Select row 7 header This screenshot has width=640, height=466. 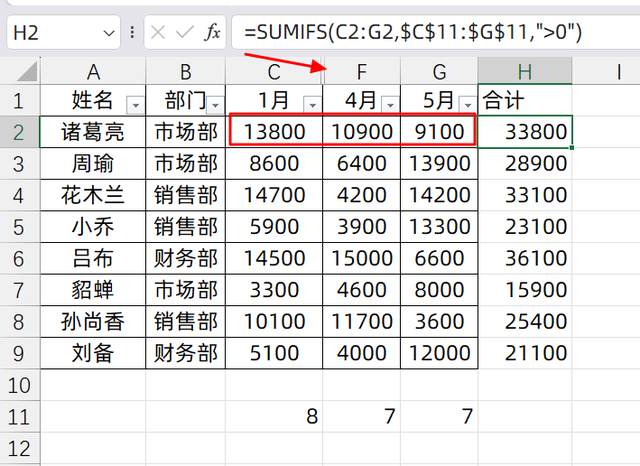pyautogui.click(x=20, y=290)
